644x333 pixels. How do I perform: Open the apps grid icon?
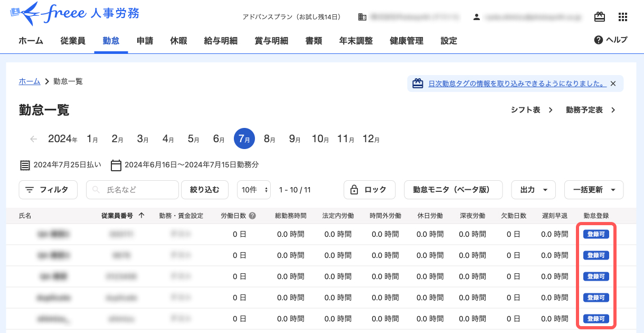623,17
